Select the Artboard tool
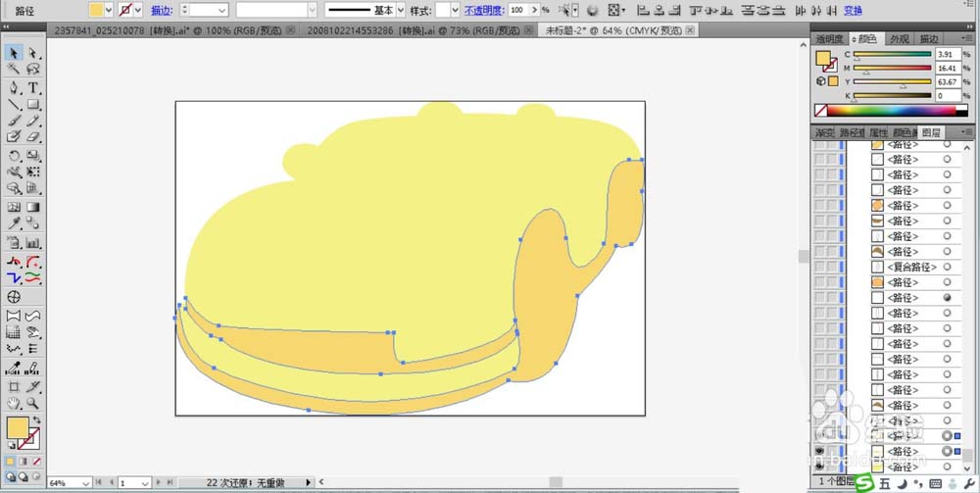Screen dimensions: 980x493 (x=14, y=387)
